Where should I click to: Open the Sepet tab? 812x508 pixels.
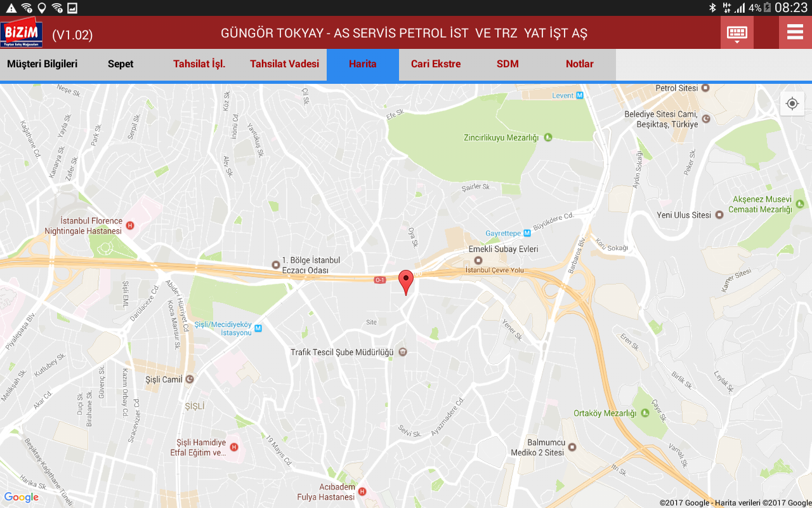point(121,64)
